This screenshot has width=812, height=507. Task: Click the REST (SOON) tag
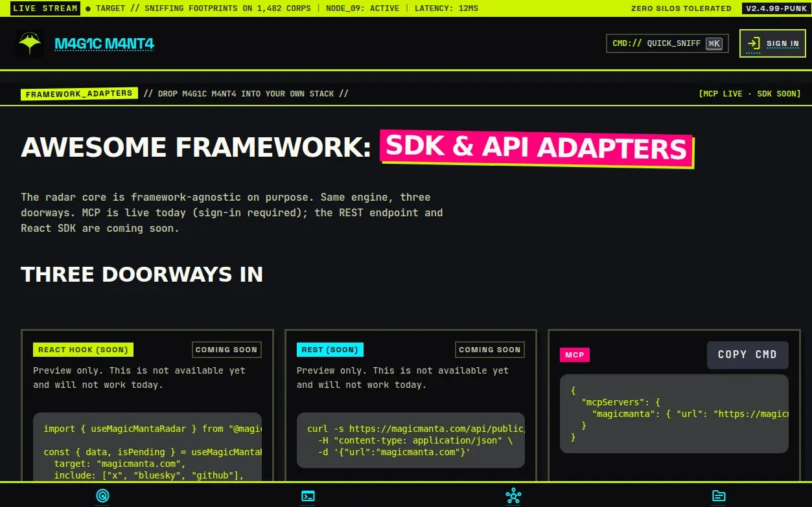pyautogui.click(x=330, y=350)
